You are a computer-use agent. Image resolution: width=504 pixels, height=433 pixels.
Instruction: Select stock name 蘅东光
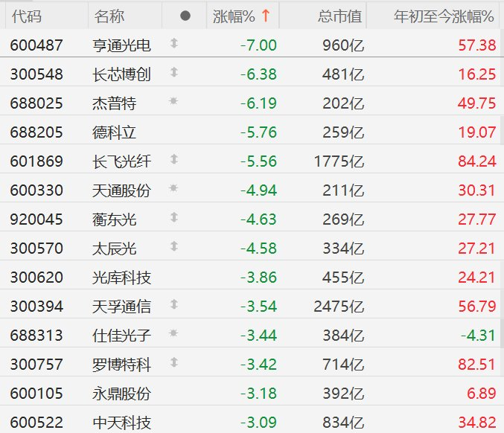[x=114, y=219]
